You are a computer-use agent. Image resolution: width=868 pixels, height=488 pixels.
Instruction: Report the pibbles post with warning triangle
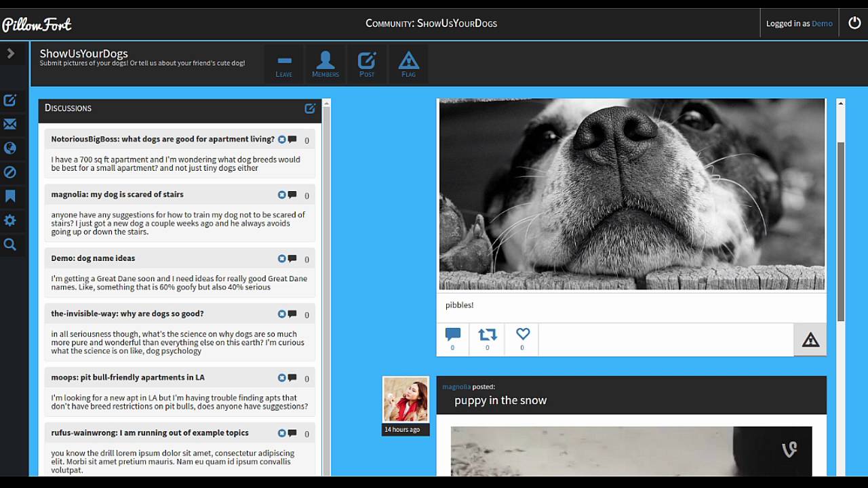click(810, 340)
